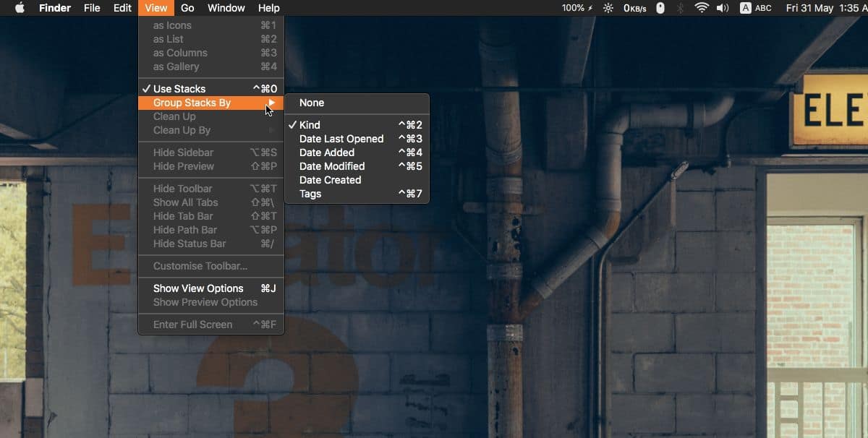Select the as Columns view option
Viewport: 868px width, 438px height.
click(x=211, y=53)
